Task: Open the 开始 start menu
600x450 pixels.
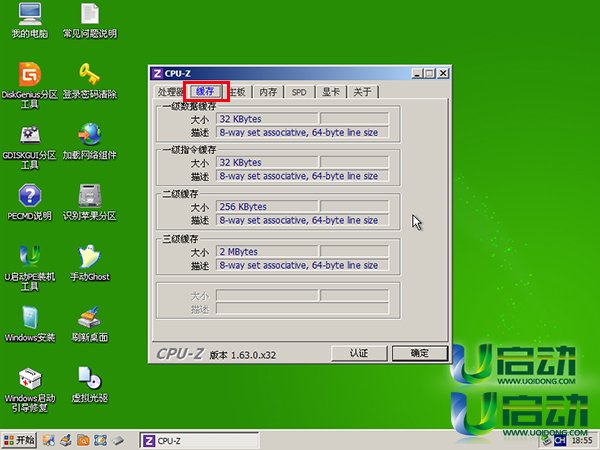Action: (x=19, y=440)
